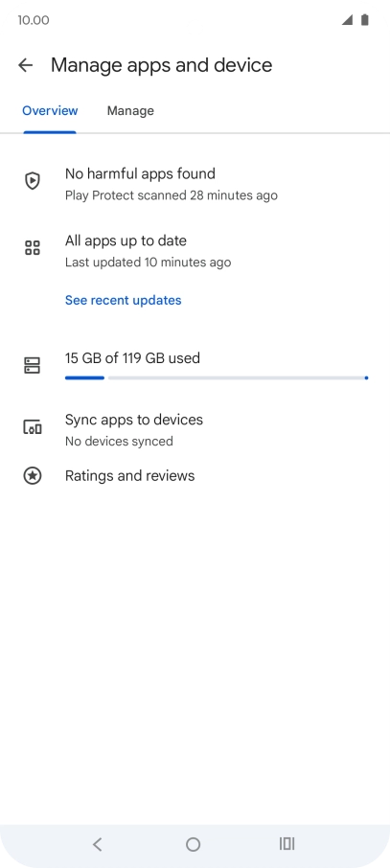The width and height of the screenshot is (390, 868).
Task: Tap the sync devices icon
Action: click(33, 427)
